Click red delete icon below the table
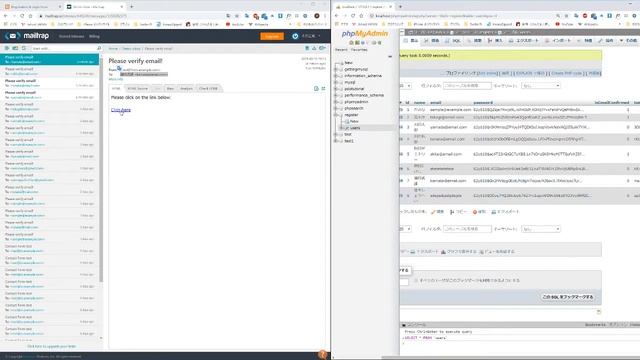 click(x=475, y=212)
